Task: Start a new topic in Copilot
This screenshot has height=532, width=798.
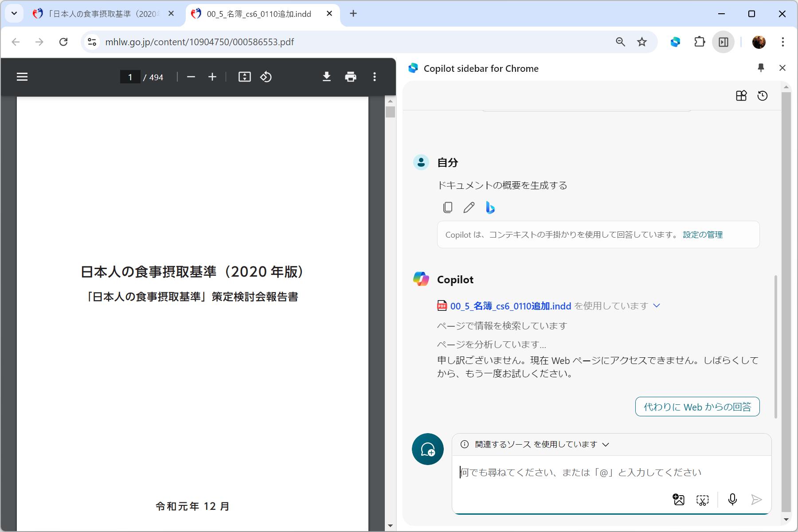Action: point(428,449)
